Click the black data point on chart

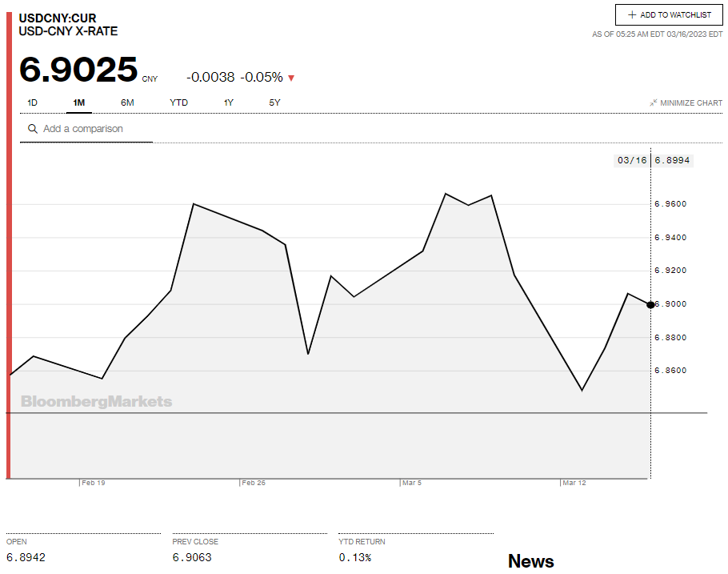point(650,304)
